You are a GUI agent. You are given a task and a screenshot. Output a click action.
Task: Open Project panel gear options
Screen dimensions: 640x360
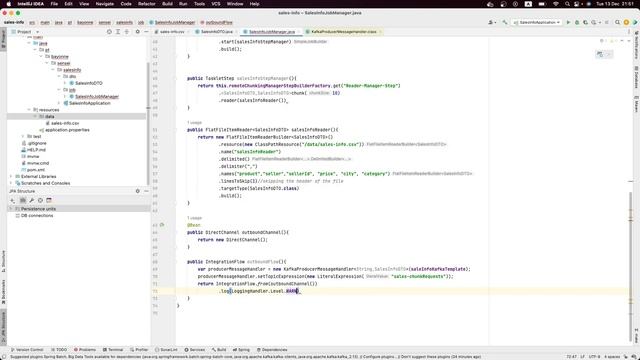[138, 31]
